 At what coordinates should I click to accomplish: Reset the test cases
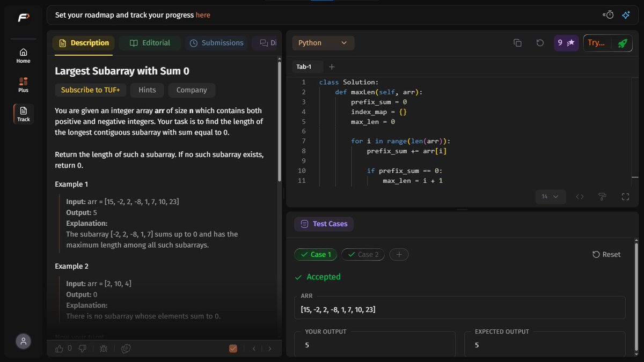pyautogui.click(x=606, y=255)
